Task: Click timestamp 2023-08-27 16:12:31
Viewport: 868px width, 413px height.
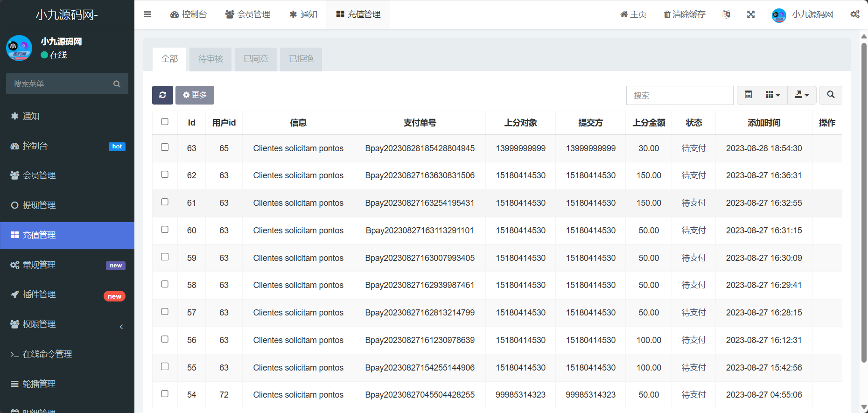Action: click(x=764, y=340)
